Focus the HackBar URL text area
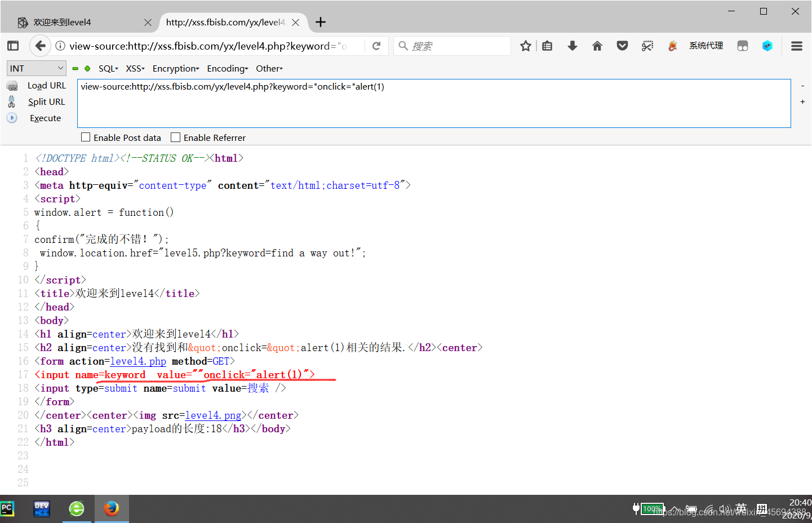The height and width of the screenshot is (523, 812). pos(434,103)
